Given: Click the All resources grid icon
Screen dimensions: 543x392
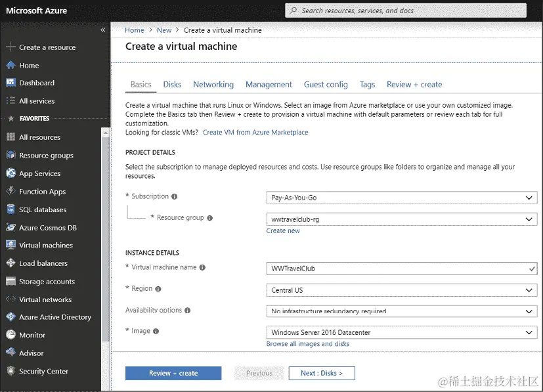Looking at the screenshot, I should point(11,137).
